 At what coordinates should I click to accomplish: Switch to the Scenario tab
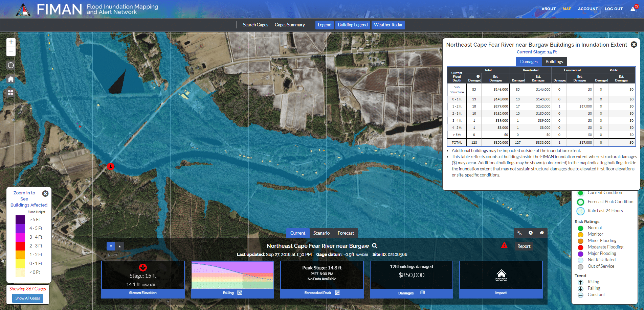[x=321, y=233]
